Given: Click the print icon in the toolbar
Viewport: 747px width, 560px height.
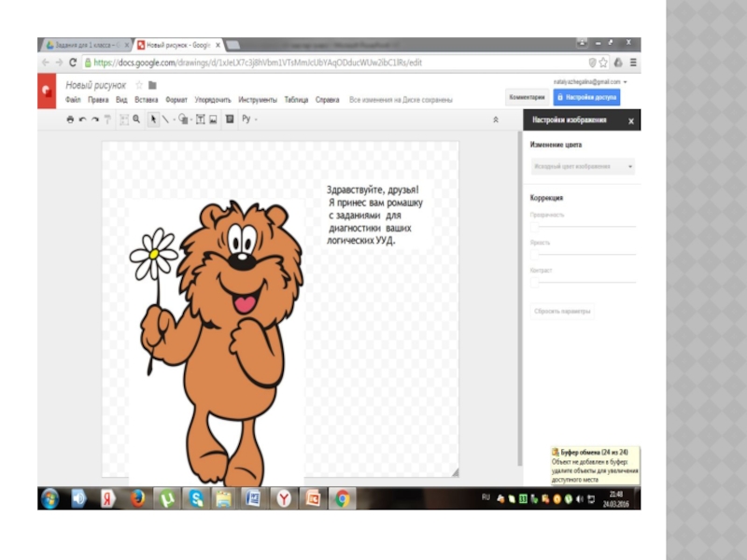Looking at the screenshot, I should click(x=70, y=119).
